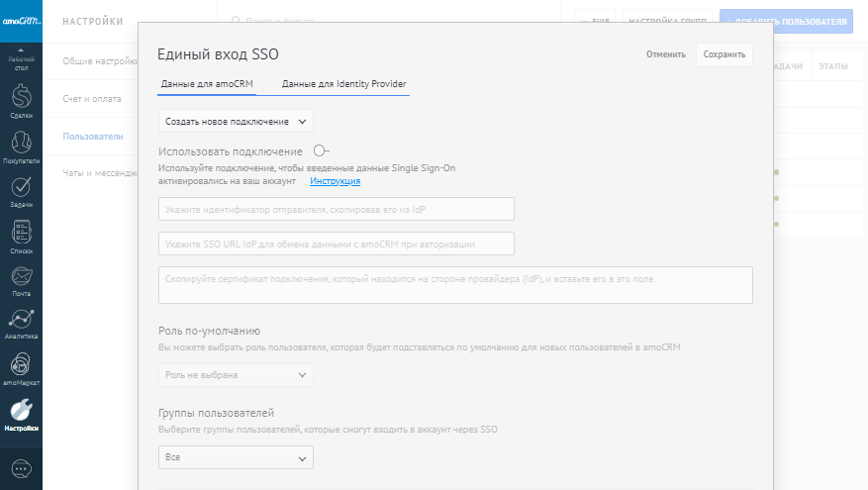Switch to Данные для Identity Provider tab
The image size is (868, 490).
point(343,84)
